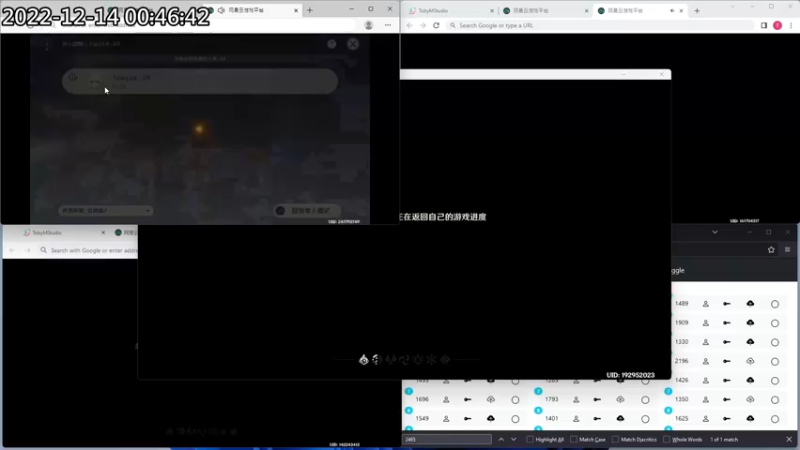Select the TobyMStudio tab in bottom-left browser

63,232
